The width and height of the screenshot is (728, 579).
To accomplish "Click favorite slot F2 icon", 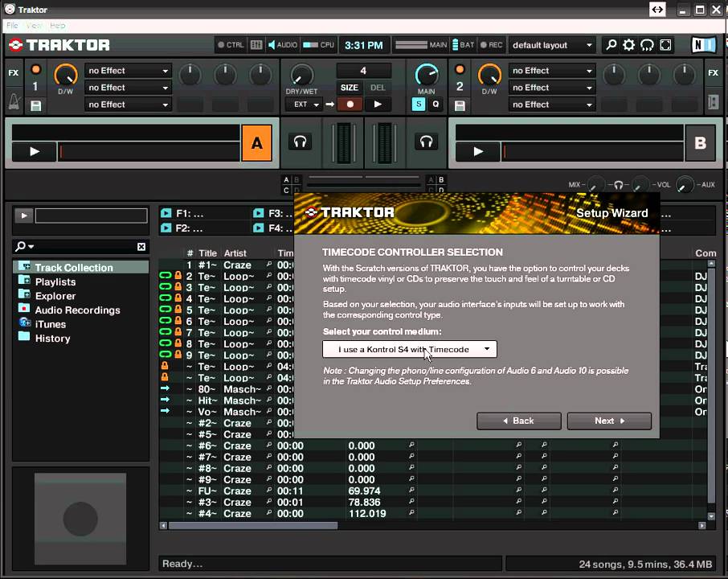I will tap(166, 228).
